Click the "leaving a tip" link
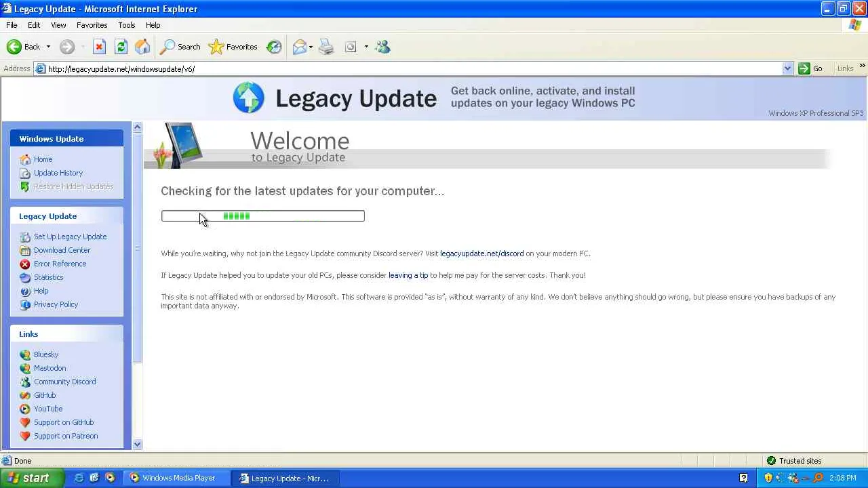868x488 pixels. tap(408, 275)
